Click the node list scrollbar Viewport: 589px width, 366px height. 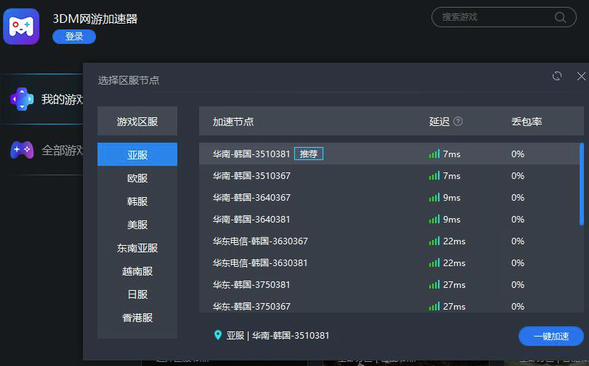pos(581,184)
